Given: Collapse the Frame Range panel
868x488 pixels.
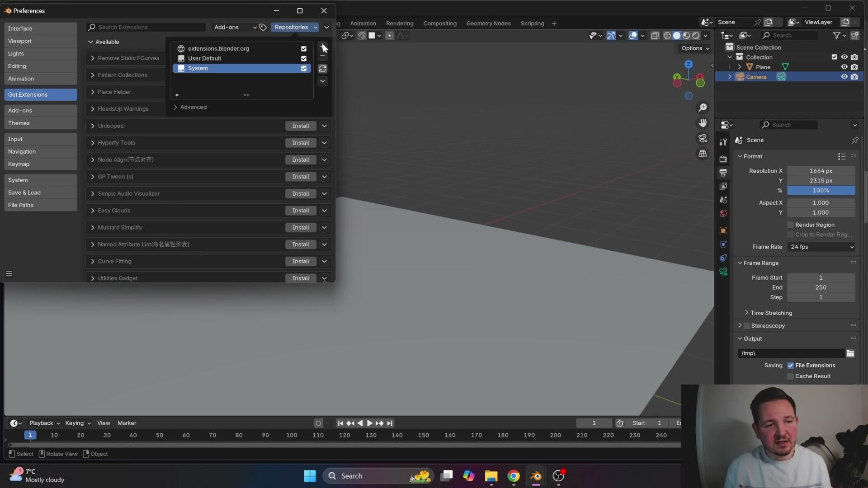Looking at the screenshot, I should click(758, 263).
